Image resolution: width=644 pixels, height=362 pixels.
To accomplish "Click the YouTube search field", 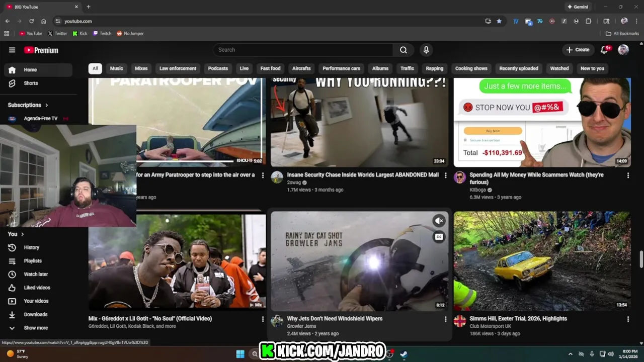I will (x=303, y=50).
